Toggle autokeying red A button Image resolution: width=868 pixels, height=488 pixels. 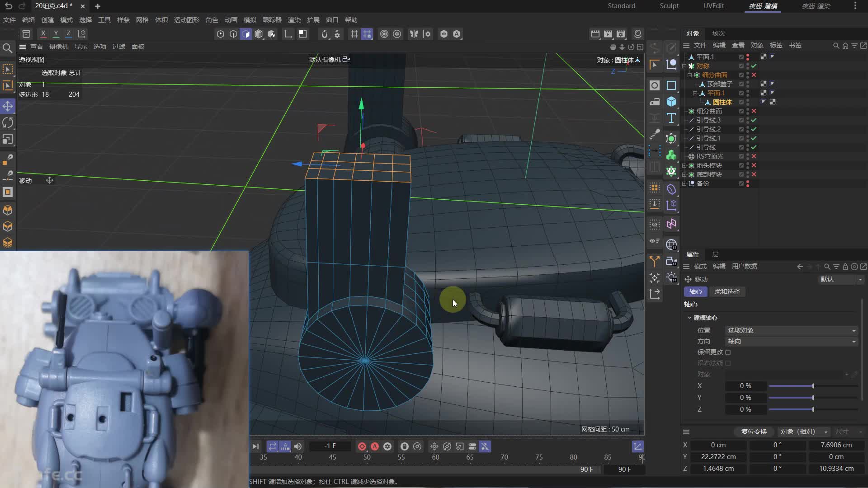[375, 446]
